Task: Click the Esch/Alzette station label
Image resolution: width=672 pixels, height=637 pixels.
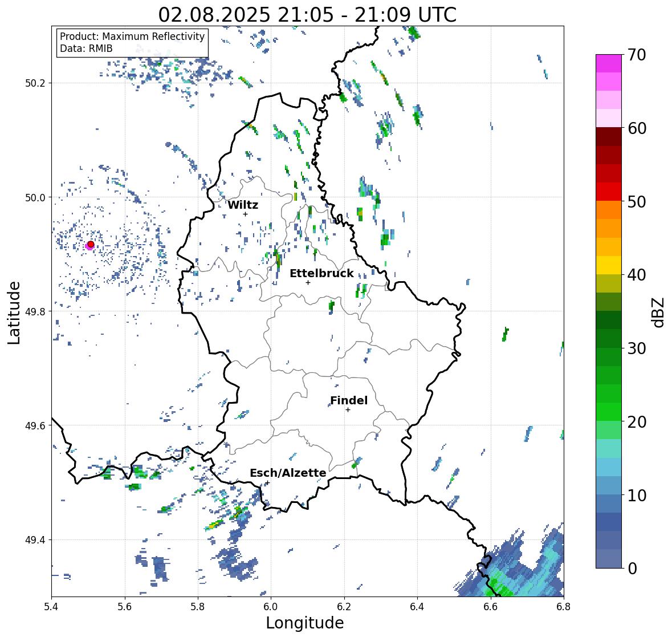Action: (x=288, y=473)
